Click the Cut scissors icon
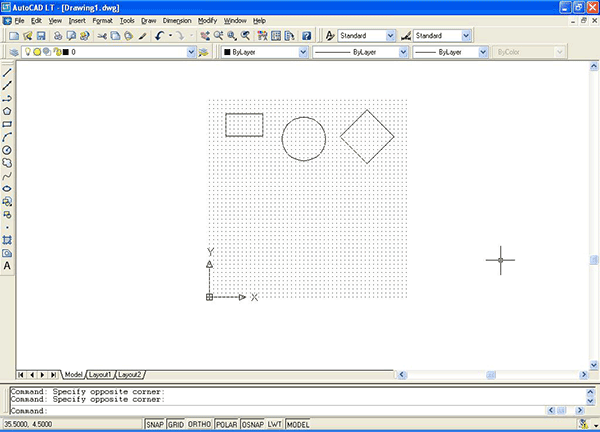Image resolution: width=600 pixels, height=432 pixels. tap(102, 36)
